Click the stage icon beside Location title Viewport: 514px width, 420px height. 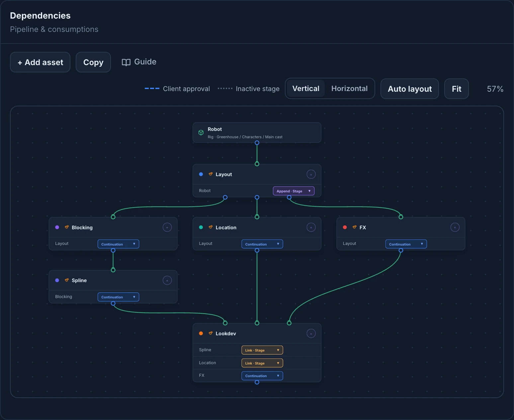pyautogui.click(x=211, y=227)
